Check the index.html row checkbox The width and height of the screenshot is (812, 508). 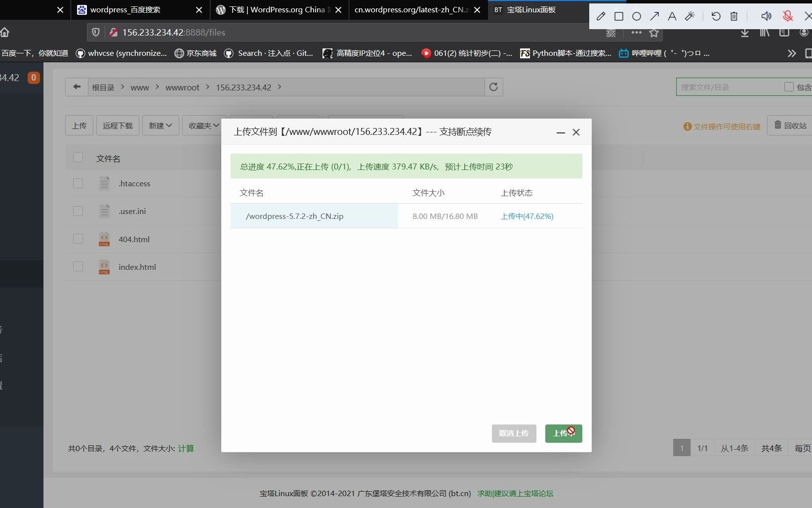pos(78,266)
